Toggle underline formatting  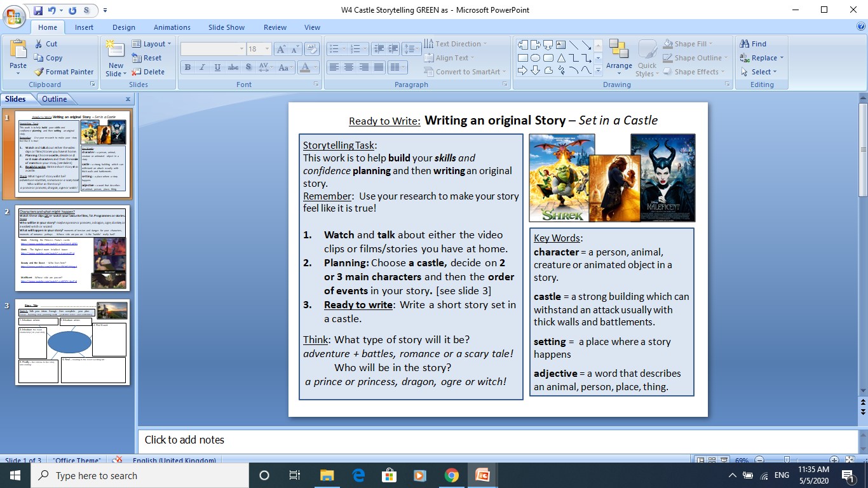point(217,67)
